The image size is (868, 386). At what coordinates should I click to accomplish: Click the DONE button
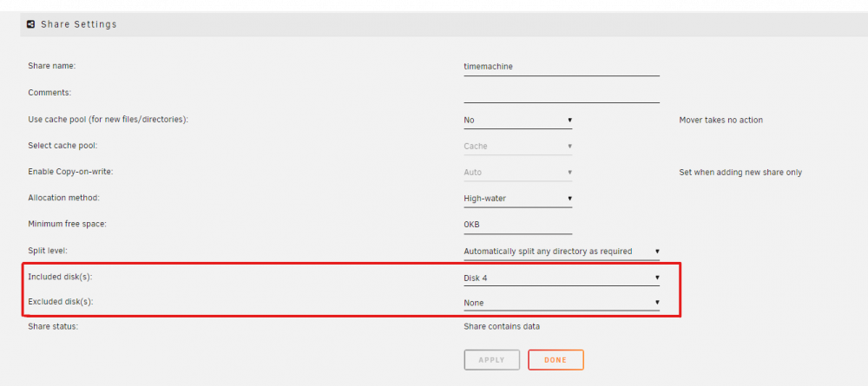pyautogui.click(x=556, y=360)
